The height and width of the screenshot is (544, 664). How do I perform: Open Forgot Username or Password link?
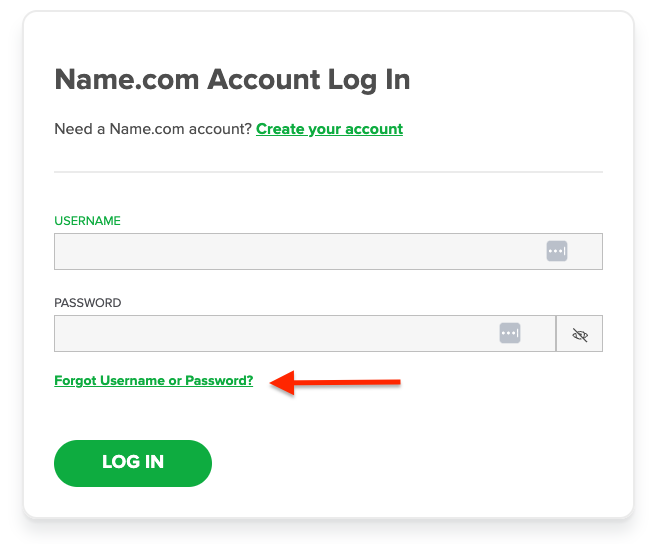(x=154, y=381)
